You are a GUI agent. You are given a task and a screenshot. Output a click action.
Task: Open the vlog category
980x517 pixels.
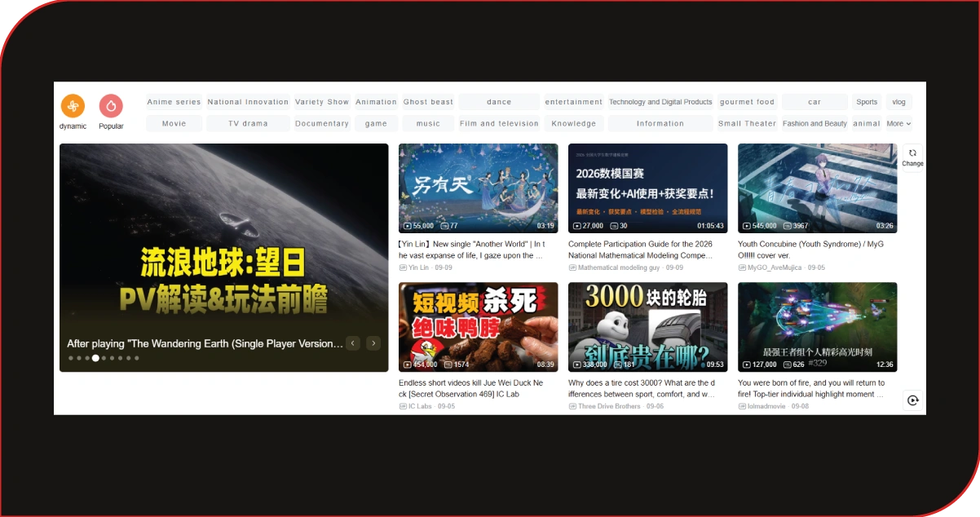[898, 102]
